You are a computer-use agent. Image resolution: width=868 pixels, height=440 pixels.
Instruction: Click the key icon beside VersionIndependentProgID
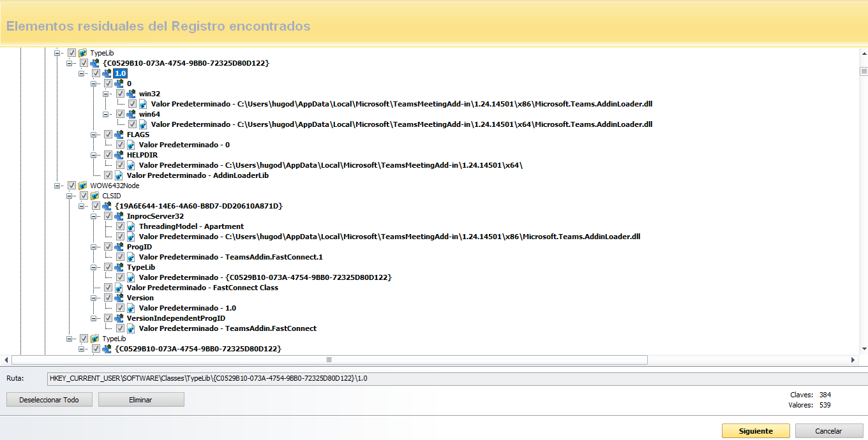[x=119, y=318]
